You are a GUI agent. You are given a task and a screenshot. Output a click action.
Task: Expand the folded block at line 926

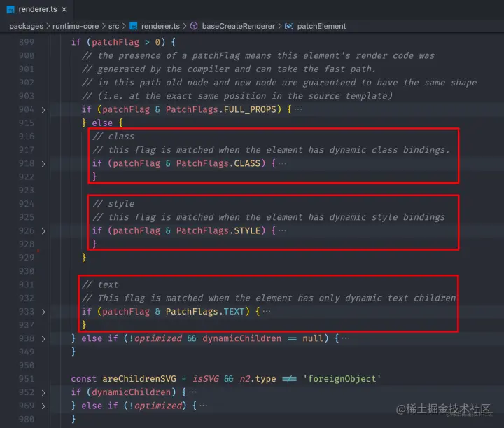(x=43, y=231)
